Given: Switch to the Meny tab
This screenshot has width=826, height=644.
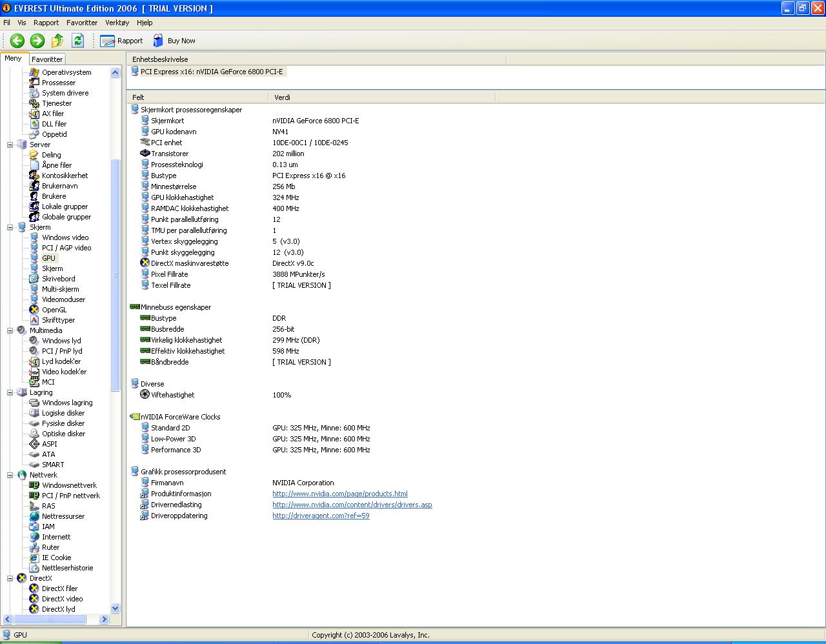Looking at the screenshot, I should [x=14, y=58].
